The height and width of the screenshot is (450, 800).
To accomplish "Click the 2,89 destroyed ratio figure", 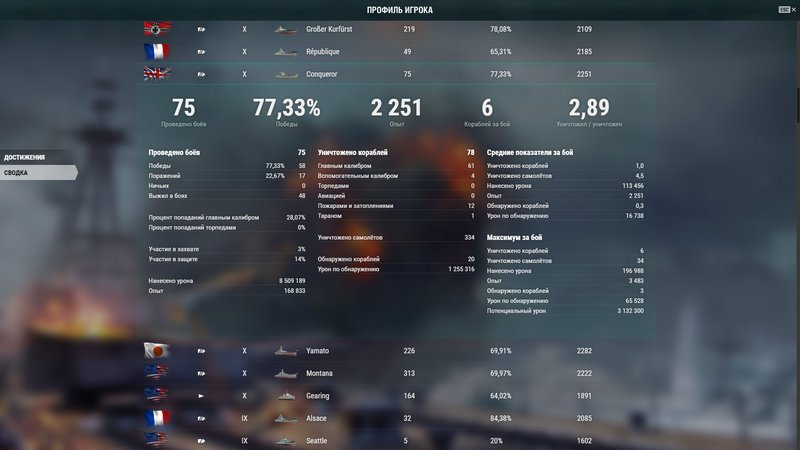I will click(x=589, y=108).
